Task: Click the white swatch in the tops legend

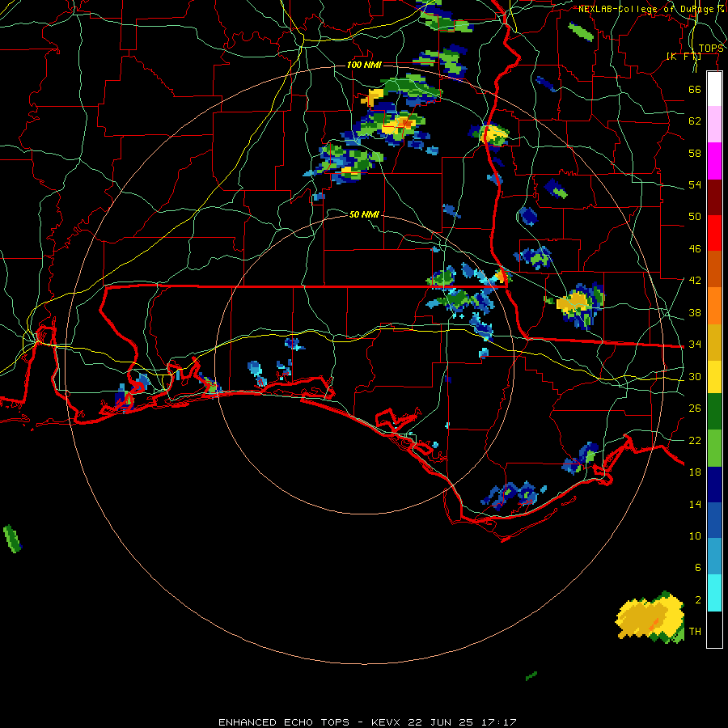Action: [714, 89]
